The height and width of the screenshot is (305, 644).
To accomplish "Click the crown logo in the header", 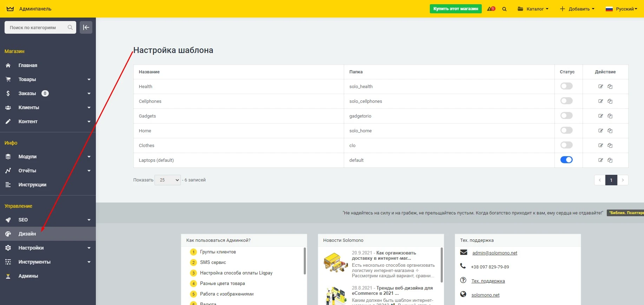I will click(x=10, y=9).
